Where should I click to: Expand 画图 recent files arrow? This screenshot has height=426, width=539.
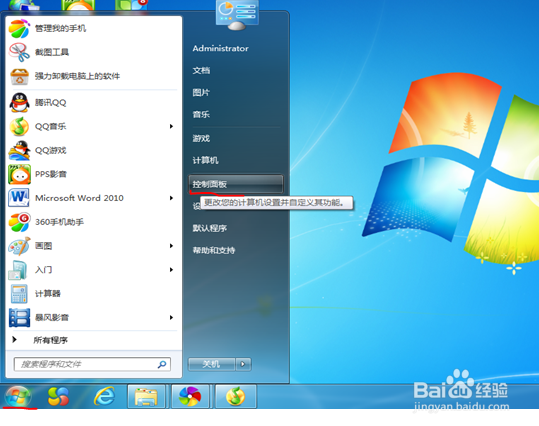[171, 246]
